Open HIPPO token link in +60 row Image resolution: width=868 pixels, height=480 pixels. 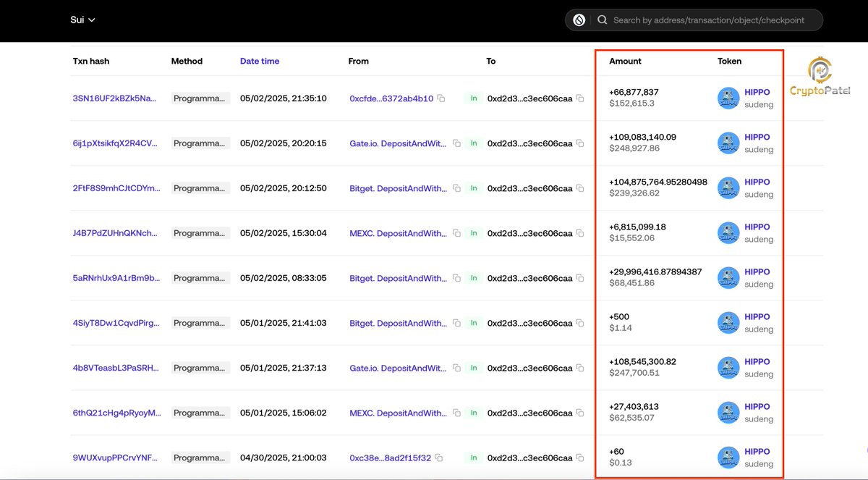(x=757, y=451)
